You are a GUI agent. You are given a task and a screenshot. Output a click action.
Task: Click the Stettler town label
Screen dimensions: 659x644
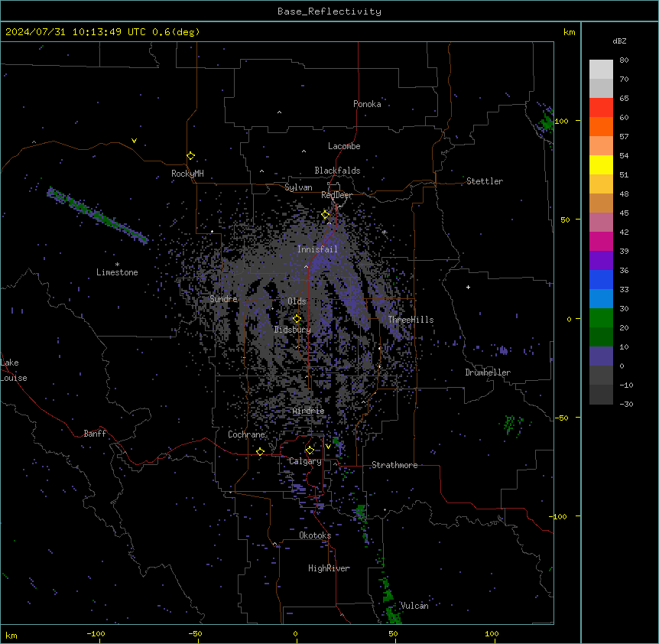(485, 181)
